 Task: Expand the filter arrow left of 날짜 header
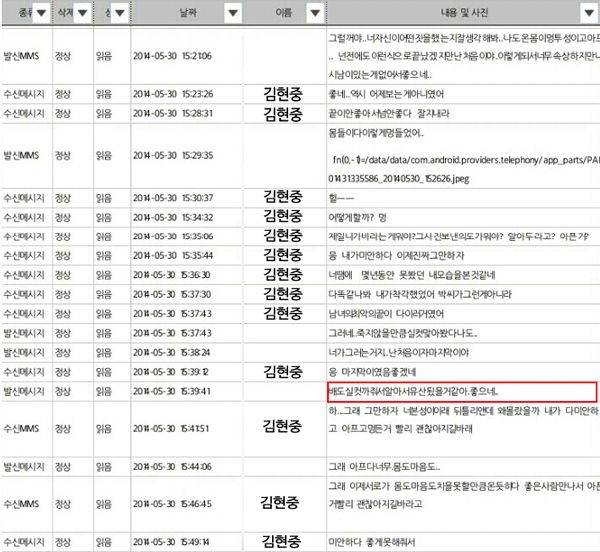pyautogui.click(x=119, y=13)
